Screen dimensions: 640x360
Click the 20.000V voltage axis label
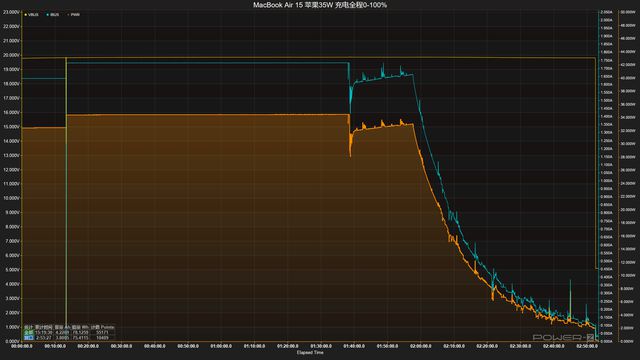pos(11,55)
